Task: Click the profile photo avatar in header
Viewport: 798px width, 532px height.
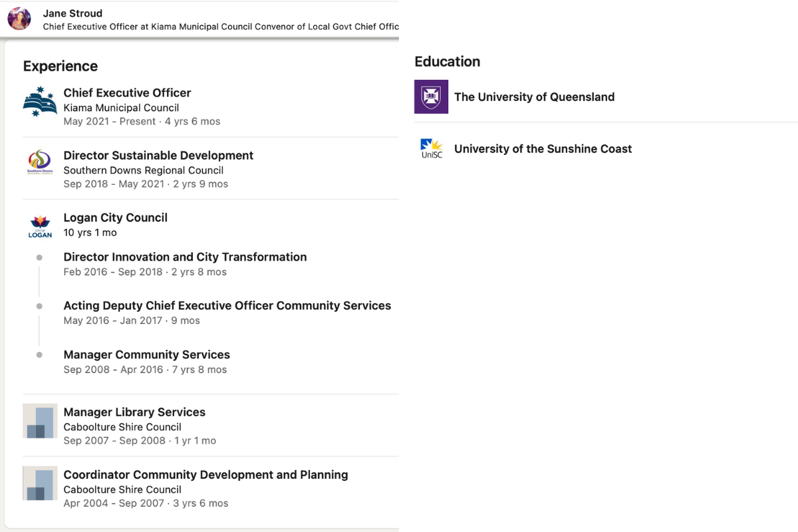Action: [19, 19]
